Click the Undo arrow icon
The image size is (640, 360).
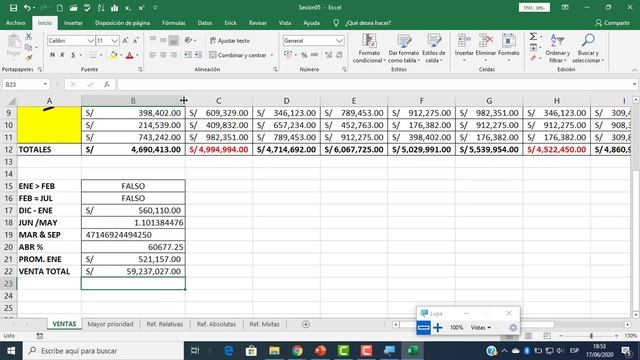coord(27,8)
